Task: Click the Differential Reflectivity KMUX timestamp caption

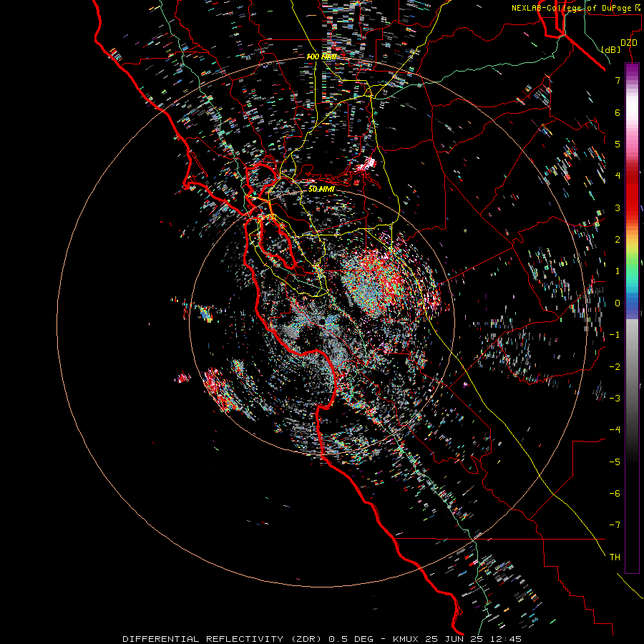Action: pos(322,639)
